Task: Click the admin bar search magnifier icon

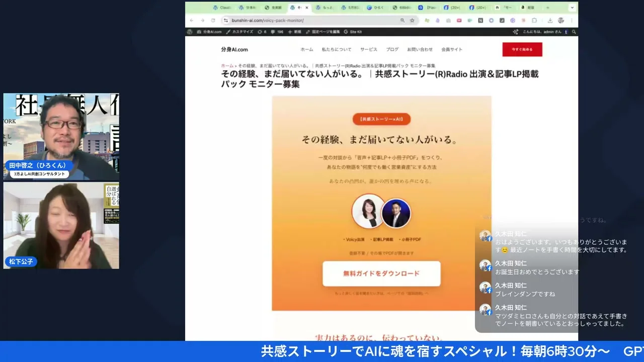Action: point(574,32)
